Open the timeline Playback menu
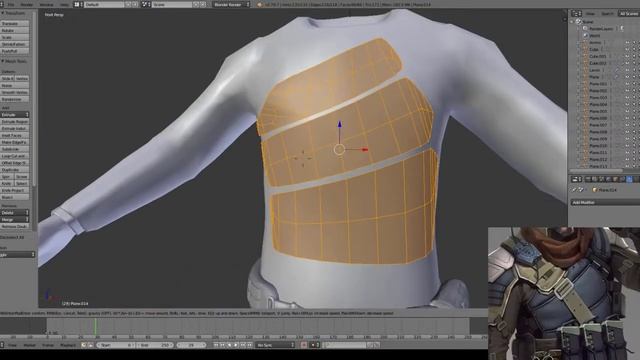640x360 pixels. pyautogui.click(x=68, y=345)
